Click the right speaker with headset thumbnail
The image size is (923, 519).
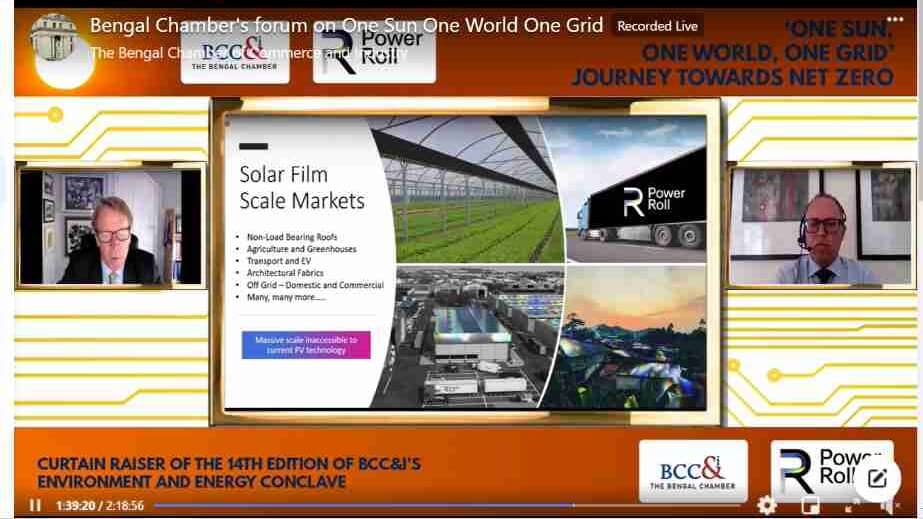click(820, 227)
